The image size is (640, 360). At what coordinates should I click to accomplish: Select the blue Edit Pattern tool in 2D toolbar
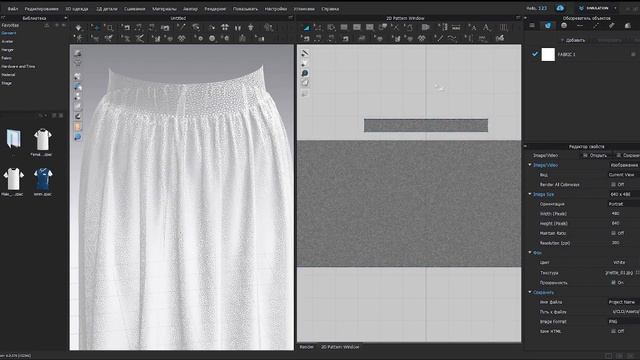tap(306, 28)
